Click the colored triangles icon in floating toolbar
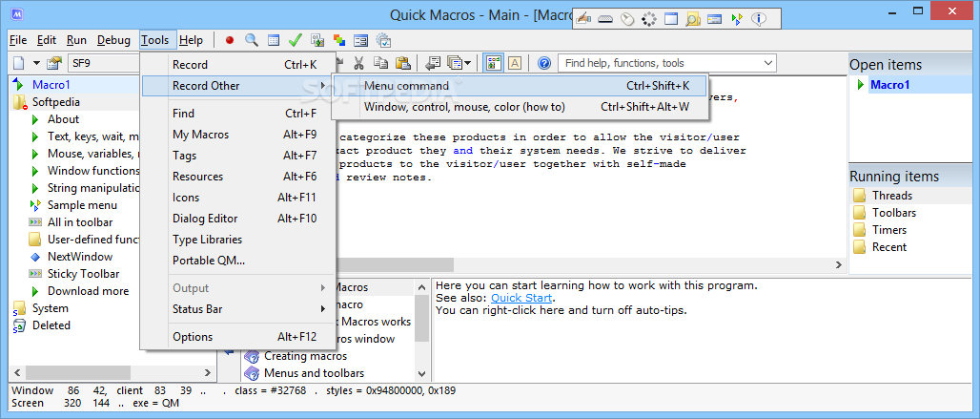This screenshot has width=980, height=419. [737, 19]
